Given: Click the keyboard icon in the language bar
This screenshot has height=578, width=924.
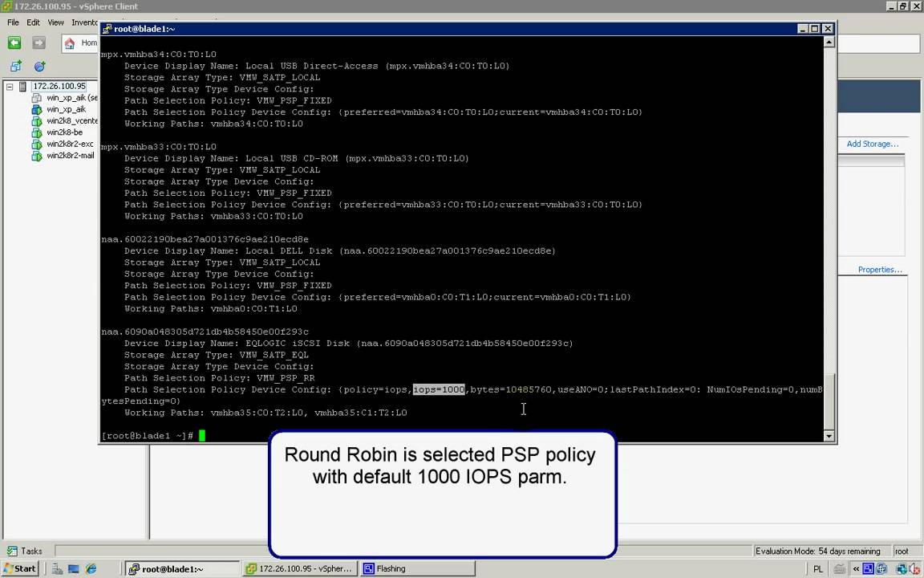Looking at the screenshot, I should pyautogui.click(x=840, y=569).
